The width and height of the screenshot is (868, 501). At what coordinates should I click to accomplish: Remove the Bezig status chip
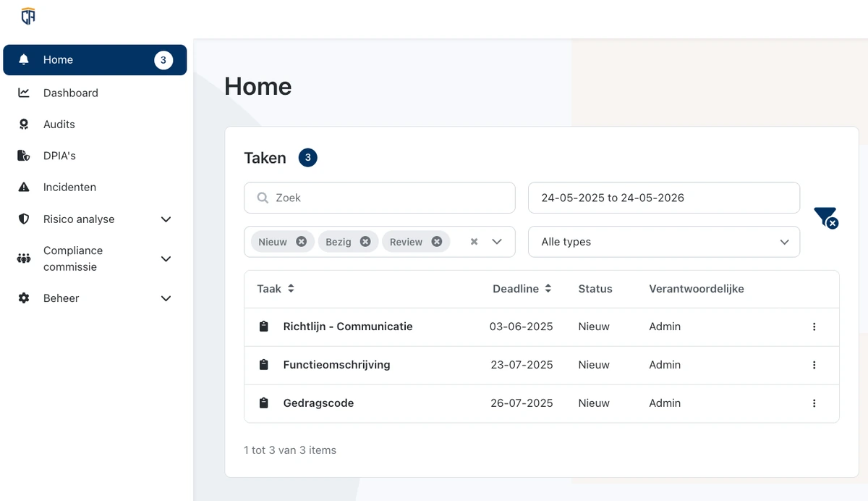[x=365, y=242]
